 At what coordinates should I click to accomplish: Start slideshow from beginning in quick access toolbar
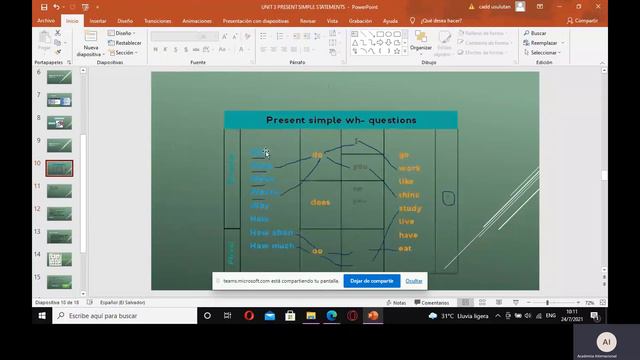tap(85, 7)
